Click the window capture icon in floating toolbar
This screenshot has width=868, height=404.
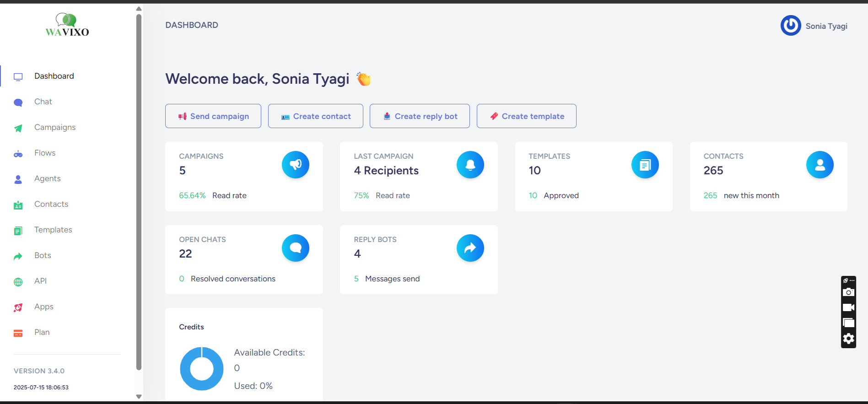[848, 323]
